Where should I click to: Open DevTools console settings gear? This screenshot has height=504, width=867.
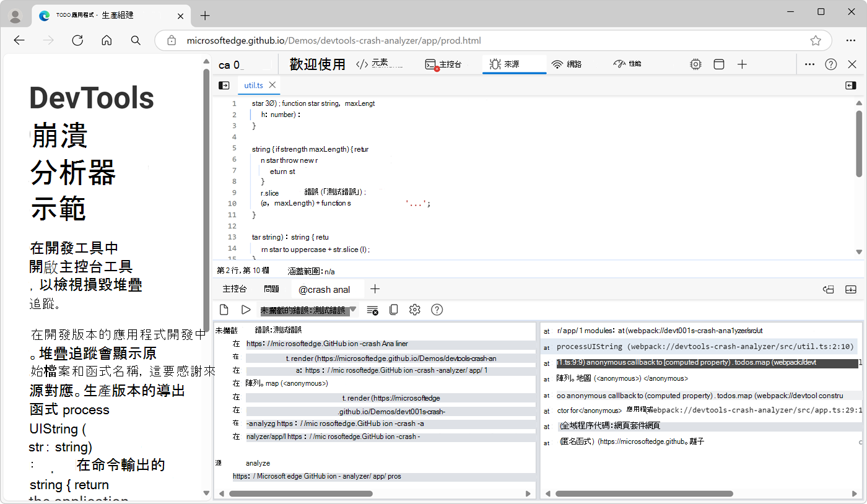[414, 310]
